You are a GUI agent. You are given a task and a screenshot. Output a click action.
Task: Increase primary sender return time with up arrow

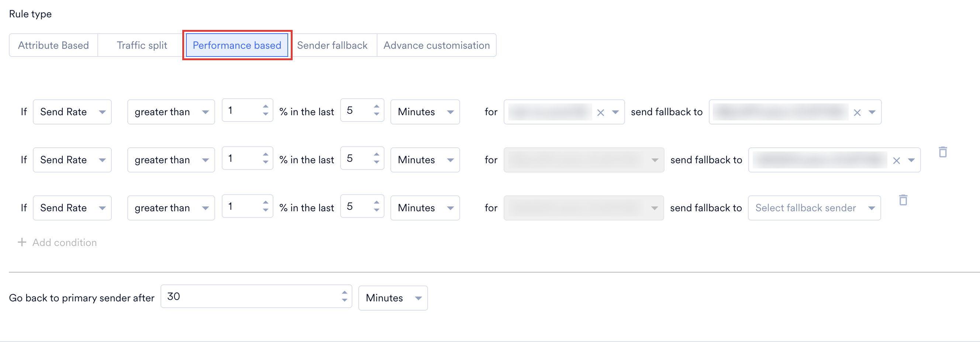coord(345,293)
